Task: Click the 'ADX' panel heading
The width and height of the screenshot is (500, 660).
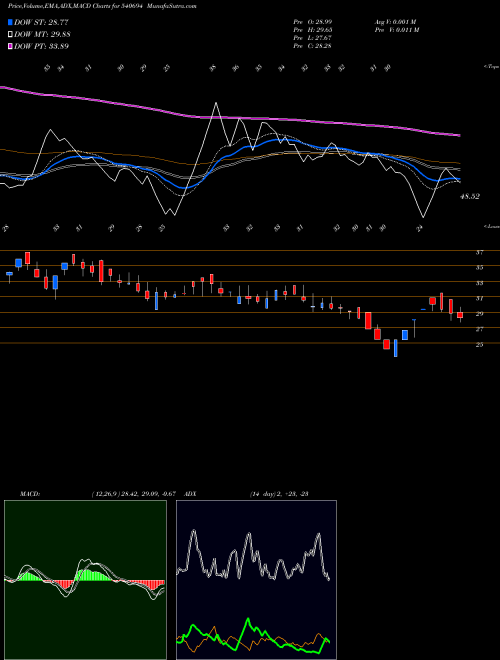Action: [x=190, y=494]
